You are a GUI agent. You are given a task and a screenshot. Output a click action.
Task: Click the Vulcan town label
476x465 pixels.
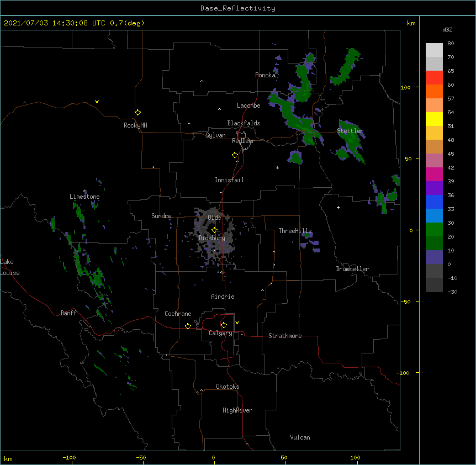click(300, 437)
